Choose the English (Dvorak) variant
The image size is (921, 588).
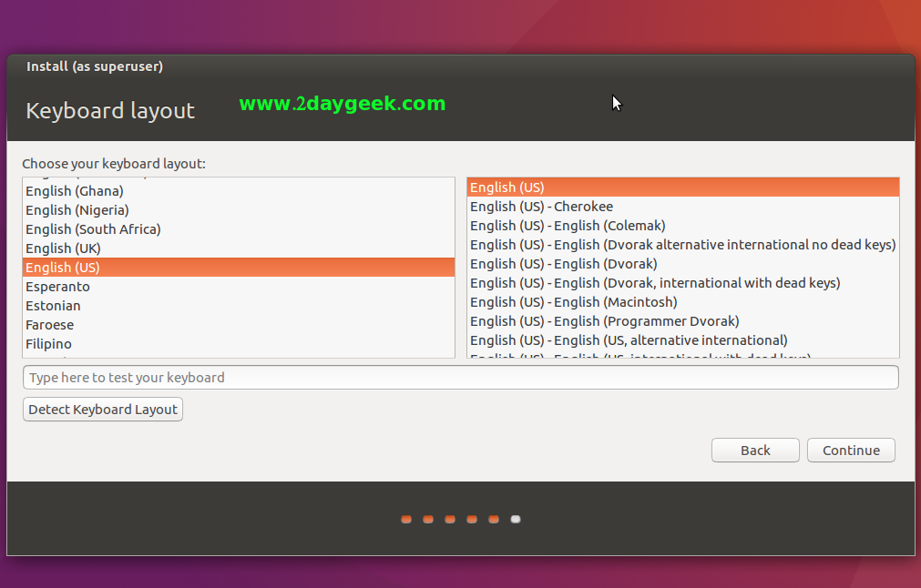pos(563,264)
